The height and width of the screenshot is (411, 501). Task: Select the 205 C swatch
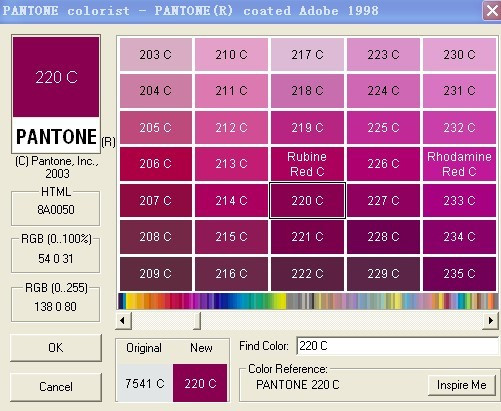point(156,127)
